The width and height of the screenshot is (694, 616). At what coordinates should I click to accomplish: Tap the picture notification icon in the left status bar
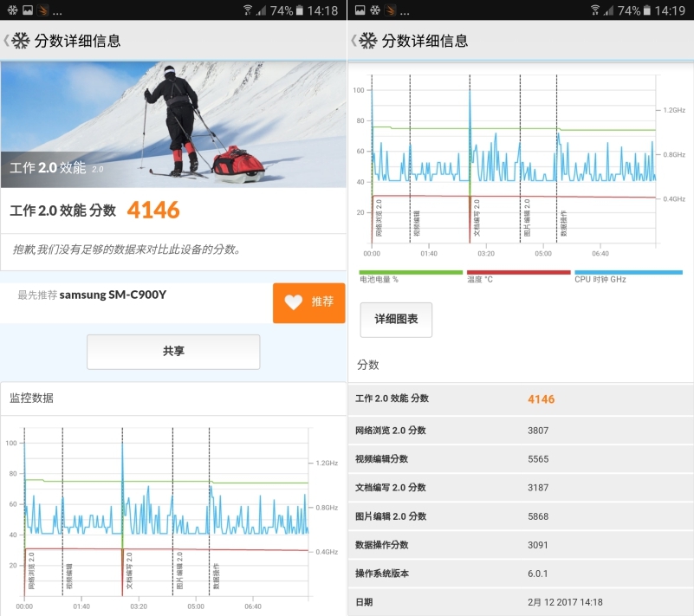(28, 10)
